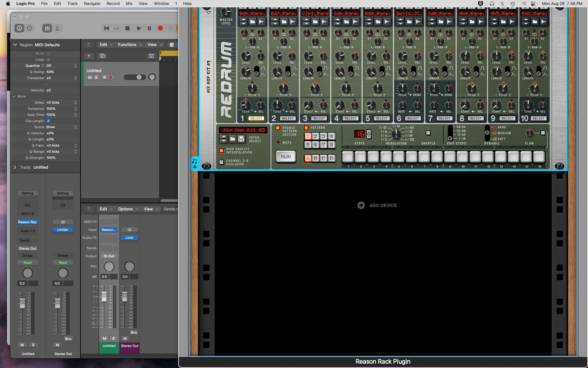Open the Options dropdown in mixer
Image resolution: width=588 pixels, height=368 pixels.
pos(128,209)
